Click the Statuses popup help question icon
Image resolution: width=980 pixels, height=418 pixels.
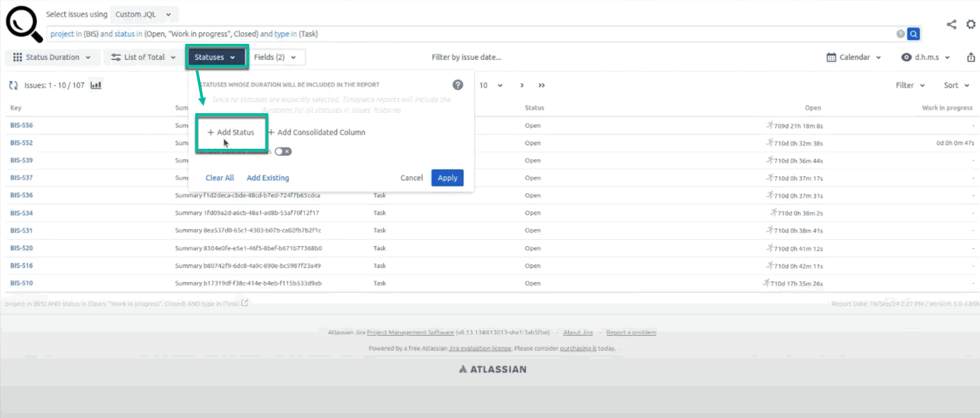[458, 85]
